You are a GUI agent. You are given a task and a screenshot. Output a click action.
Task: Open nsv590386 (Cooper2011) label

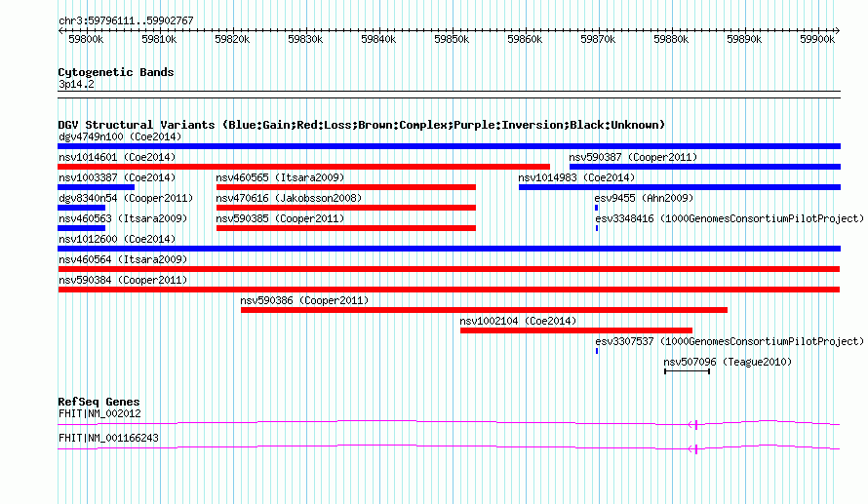pyautogui.click(x=304, y=300)
